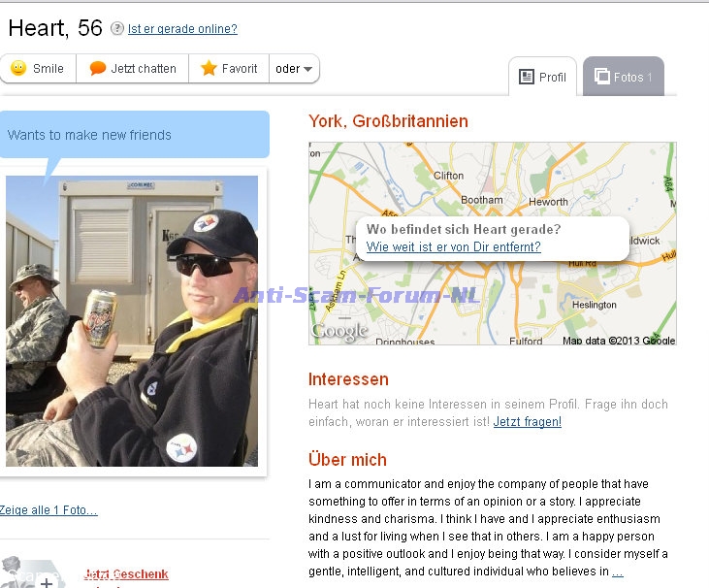This screenshot has width=709, height=588.
Task: Click the Fotos stacked photos icon
Action: pyautogui.click(x=602, y=76)
